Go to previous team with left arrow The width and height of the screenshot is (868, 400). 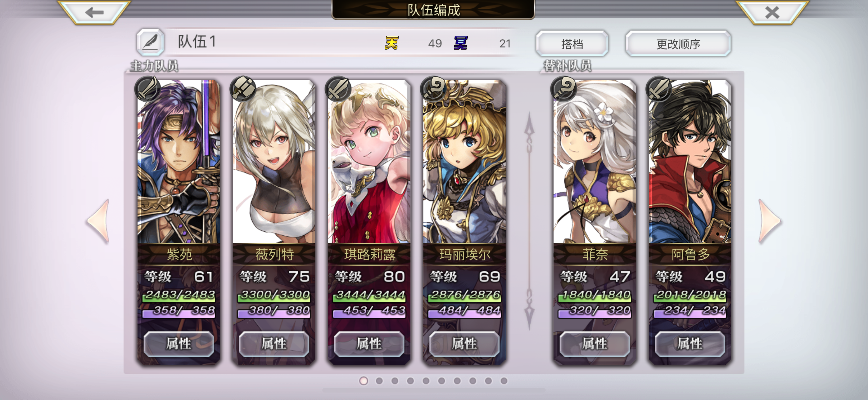pyautogui.click(x=98, y=221)
